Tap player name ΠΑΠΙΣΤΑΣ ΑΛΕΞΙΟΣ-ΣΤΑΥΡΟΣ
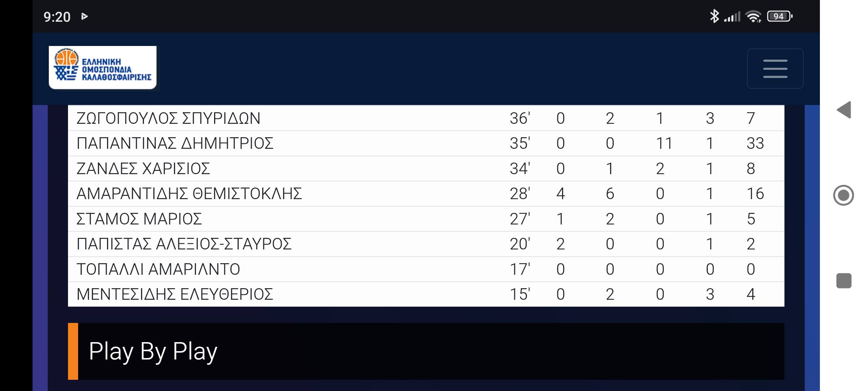 (x=184, y=244)
